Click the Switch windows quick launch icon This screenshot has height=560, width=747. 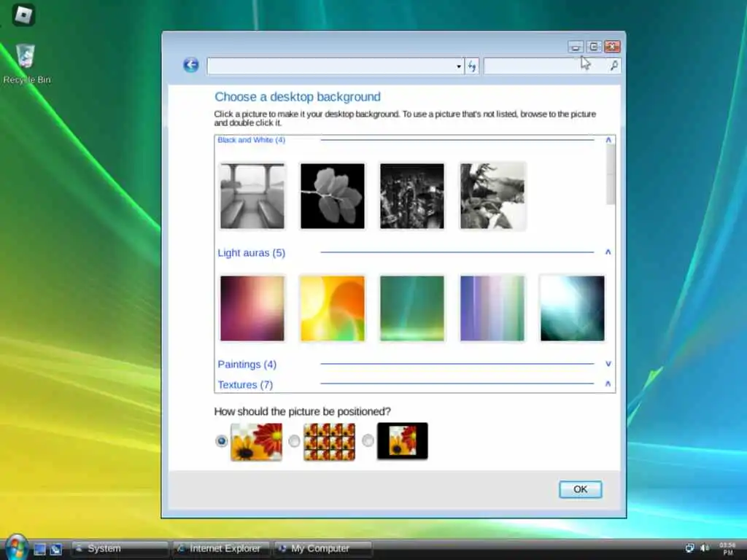55,549
